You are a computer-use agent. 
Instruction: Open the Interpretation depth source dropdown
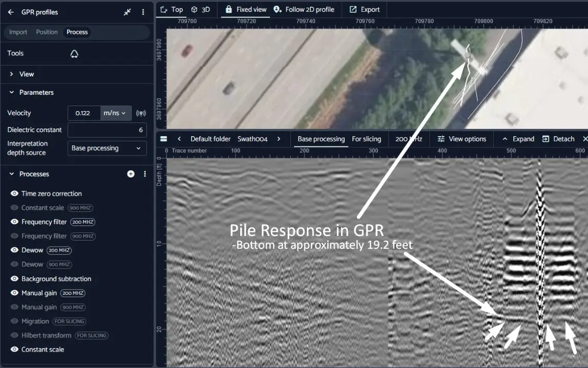coord(107,148)
